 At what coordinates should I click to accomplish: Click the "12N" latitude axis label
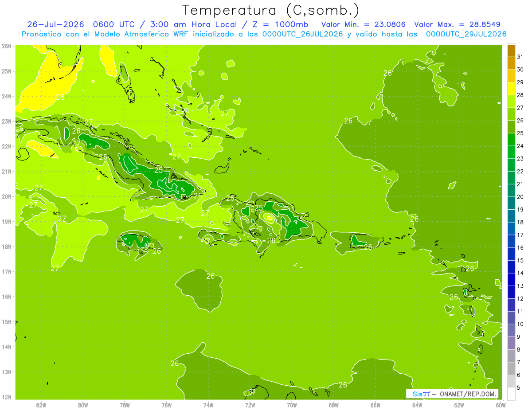tap(7, 397)
